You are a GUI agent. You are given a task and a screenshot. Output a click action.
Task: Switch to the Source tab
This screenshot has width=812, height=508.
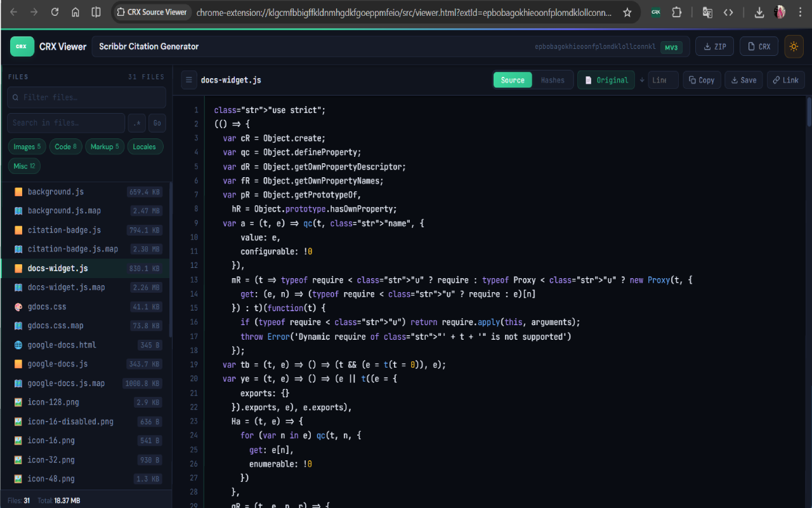point(513,80)
